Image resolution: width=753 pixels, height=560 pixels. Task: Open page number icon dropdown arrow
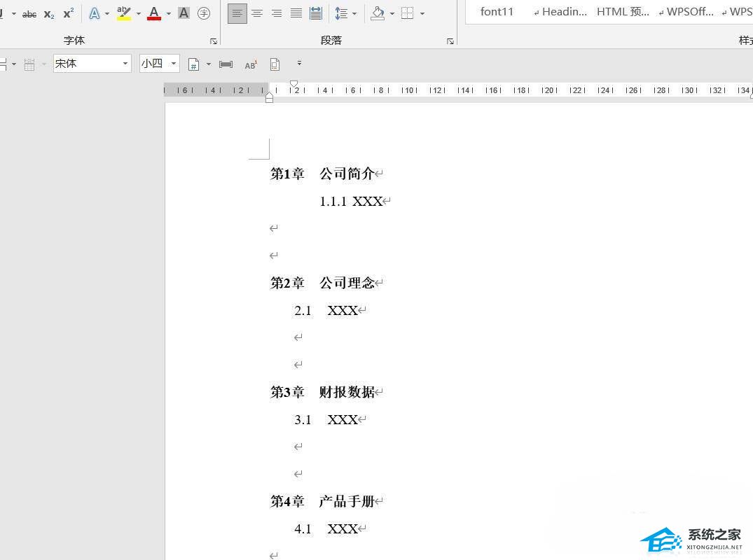pyautogui.click(x=209, y=64)
